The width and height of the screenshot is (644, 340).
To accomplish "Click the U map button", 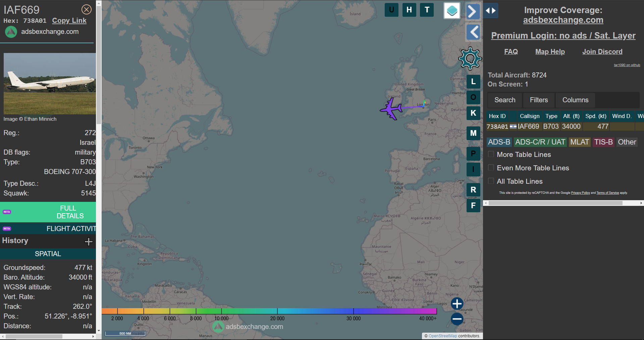I will [391, 10].
